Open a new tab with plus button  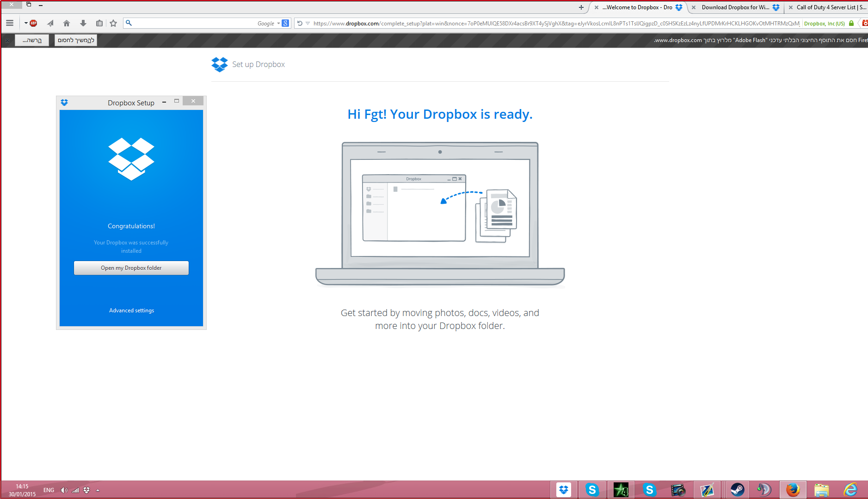pos(581,7)
